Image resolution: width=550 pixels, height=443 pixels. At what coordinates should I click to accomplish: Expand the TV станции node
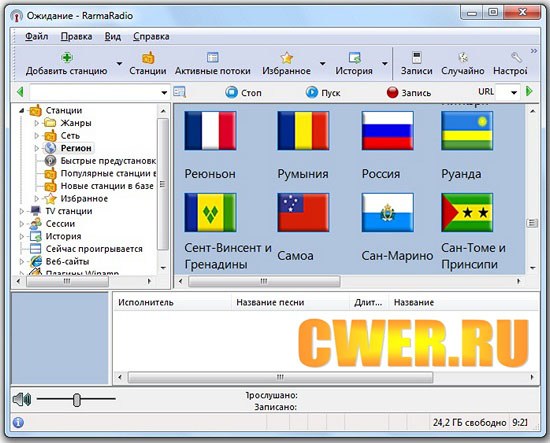(x=21, y=211)
